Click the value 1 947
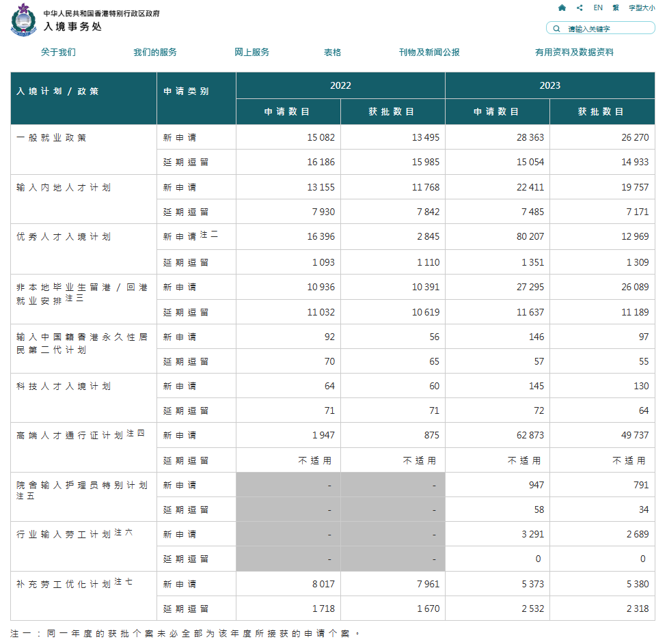 (323, 435)
